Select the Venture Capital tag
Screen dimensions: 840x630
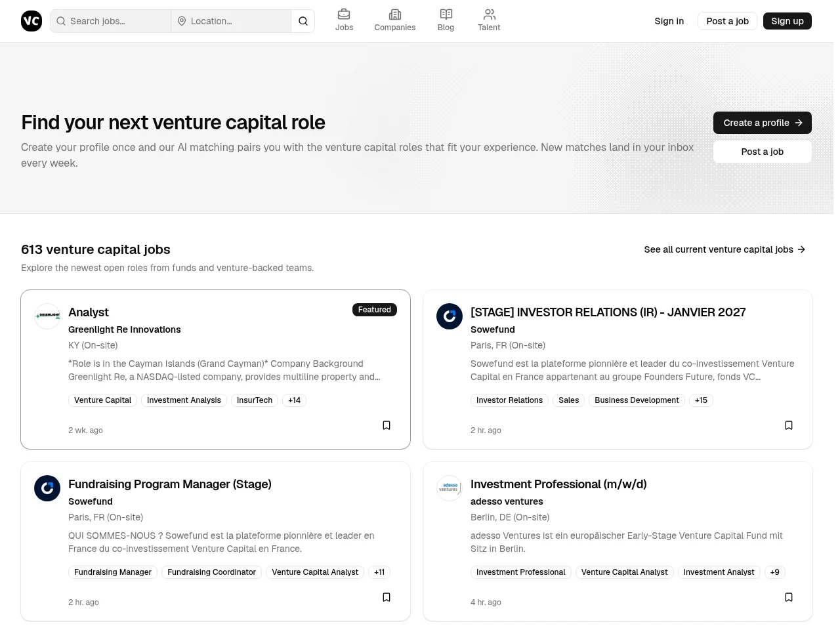pyautogui.click(x=102, y=400)
